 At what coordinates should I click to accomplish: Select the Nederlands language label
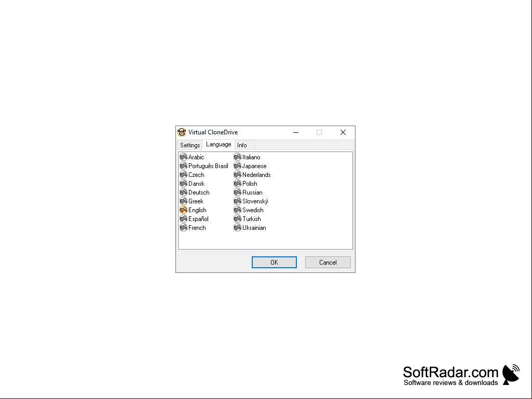(x=256, y=175)
